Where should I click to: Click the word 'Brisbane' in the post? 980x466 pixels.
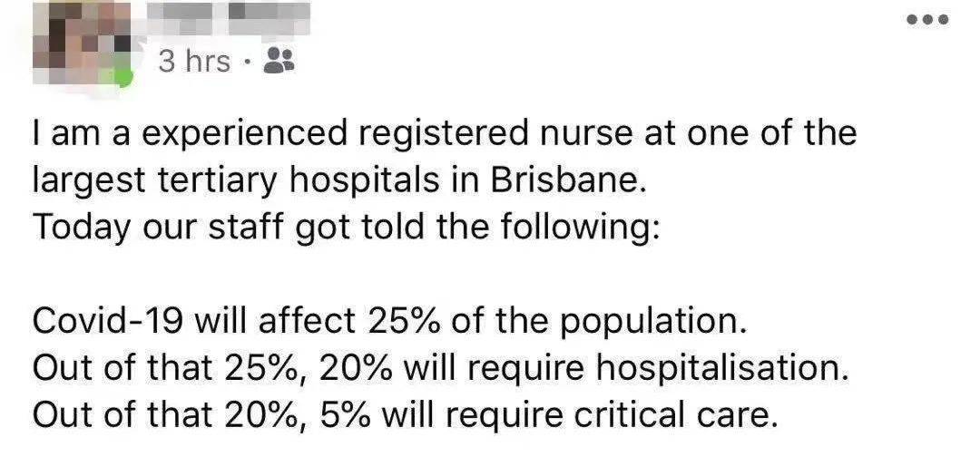point(563,179)
